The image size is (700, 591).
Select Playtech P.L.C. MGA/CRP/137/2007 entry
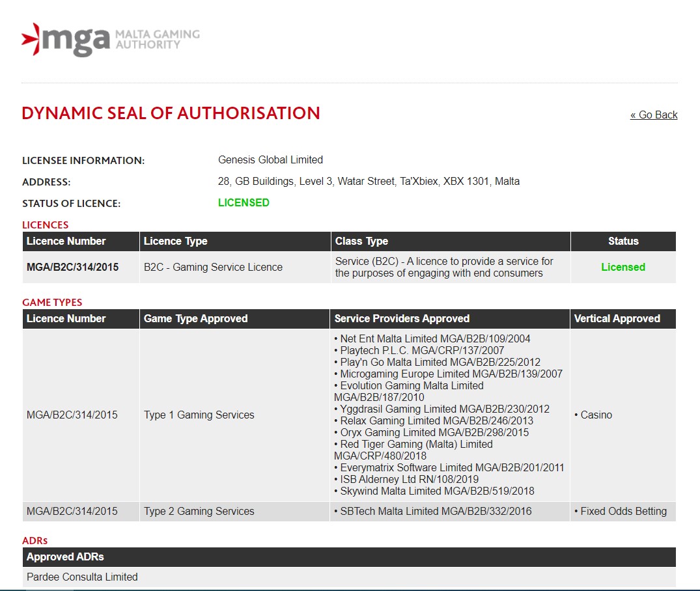tap(419, 350)
